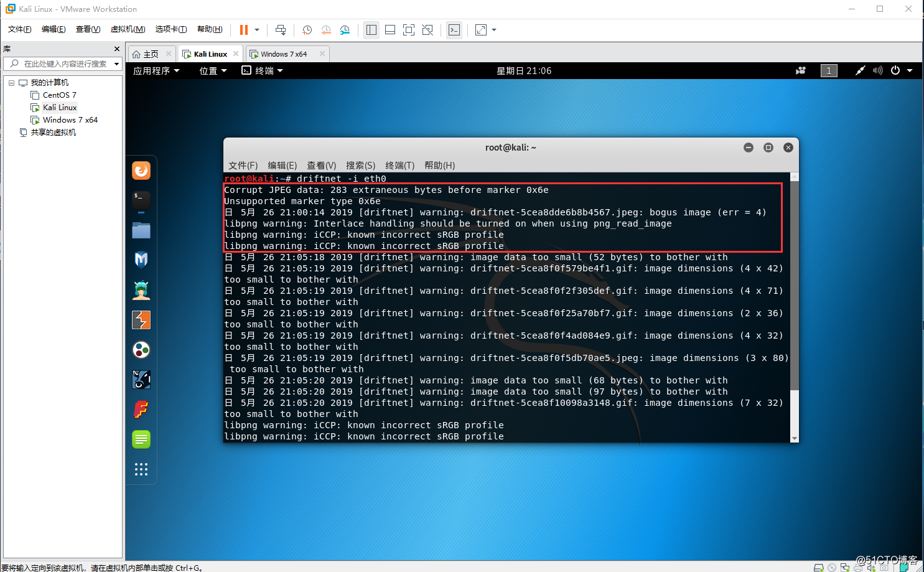Open the Terminal from the Kali dock
The width and height of the screenshot is (924, 572).
pyautogui.click(x=141, y=200)
